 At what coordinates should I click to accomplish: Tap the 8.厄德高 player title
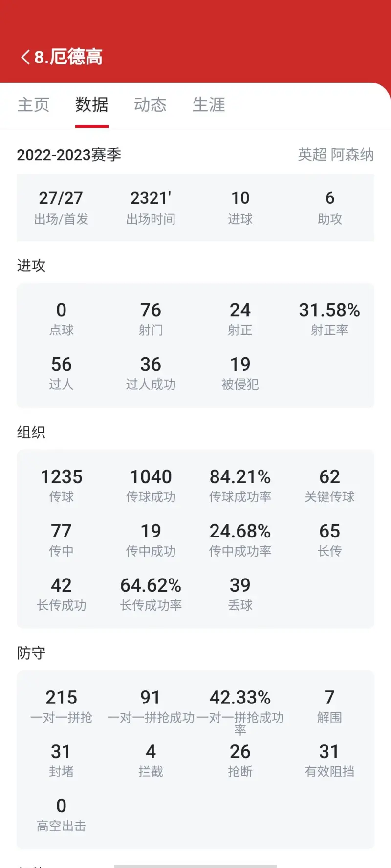pos(68,57)
